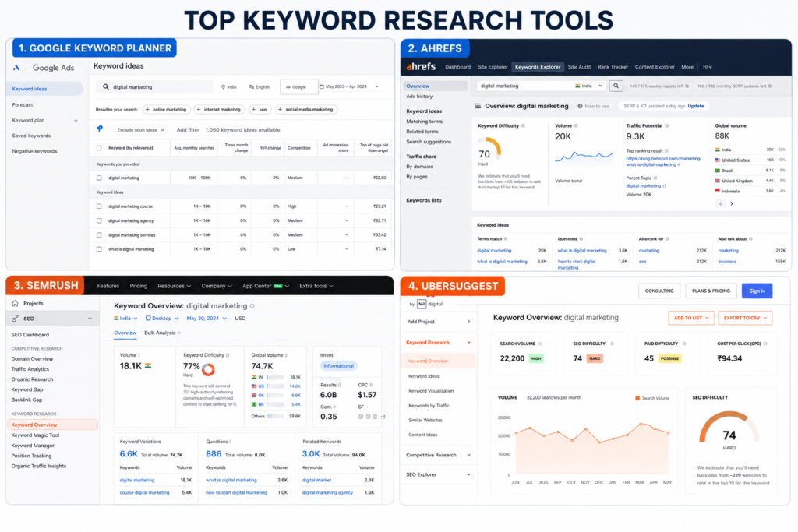Click the Desktop device icon in Semrush
Image resolution: width=798 pixels, height=532 pixels.
[148, 319]
